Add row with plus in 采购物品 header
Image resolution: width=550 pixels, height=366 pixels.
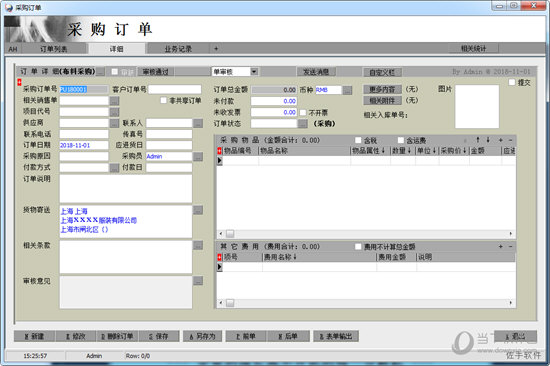click(501, 140)
